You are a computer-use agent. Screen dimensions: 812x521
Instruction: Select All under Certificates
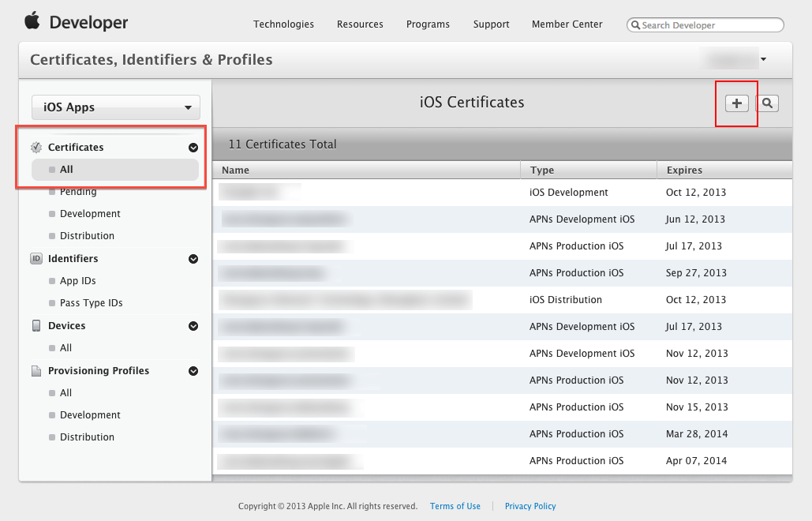coord(115,170)
